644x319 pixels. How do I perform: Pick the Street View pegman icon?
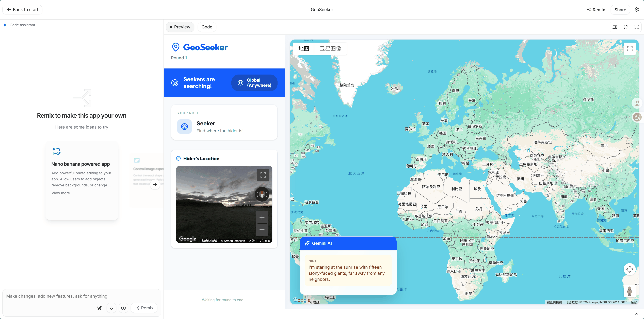tap(630, 291)
